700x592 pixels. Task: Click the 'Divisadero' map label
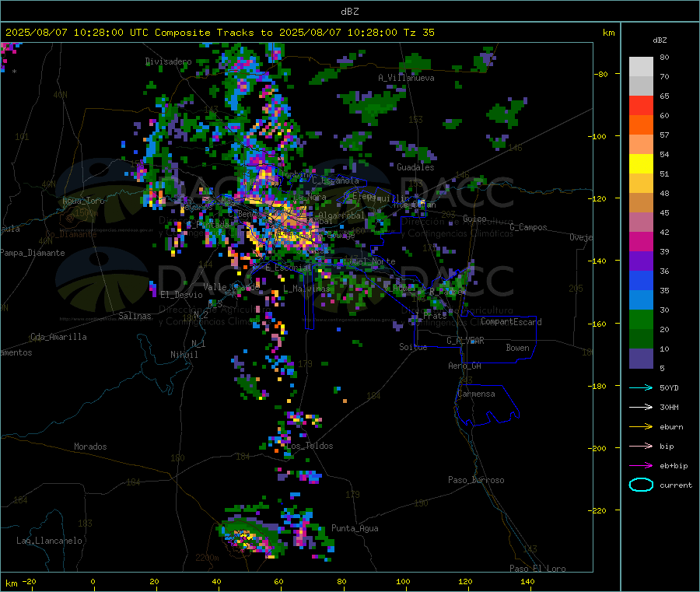168,61
